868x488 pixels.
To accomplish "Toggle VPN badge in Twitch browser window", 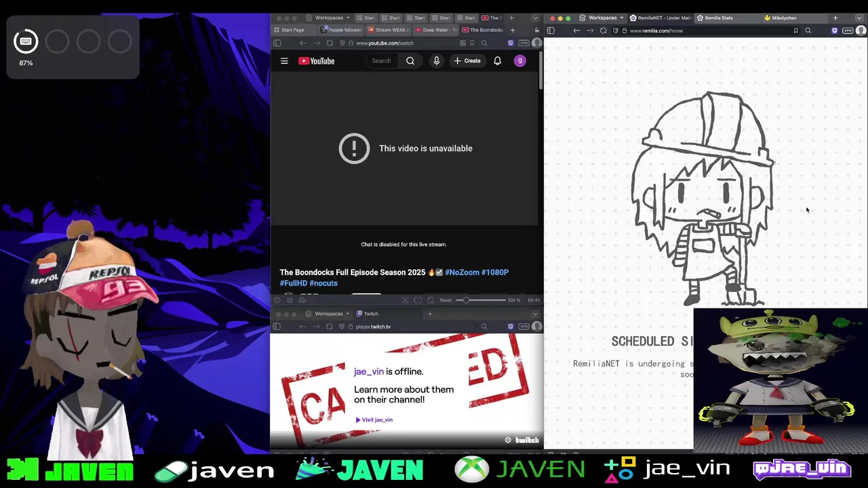I will (524, 327).
